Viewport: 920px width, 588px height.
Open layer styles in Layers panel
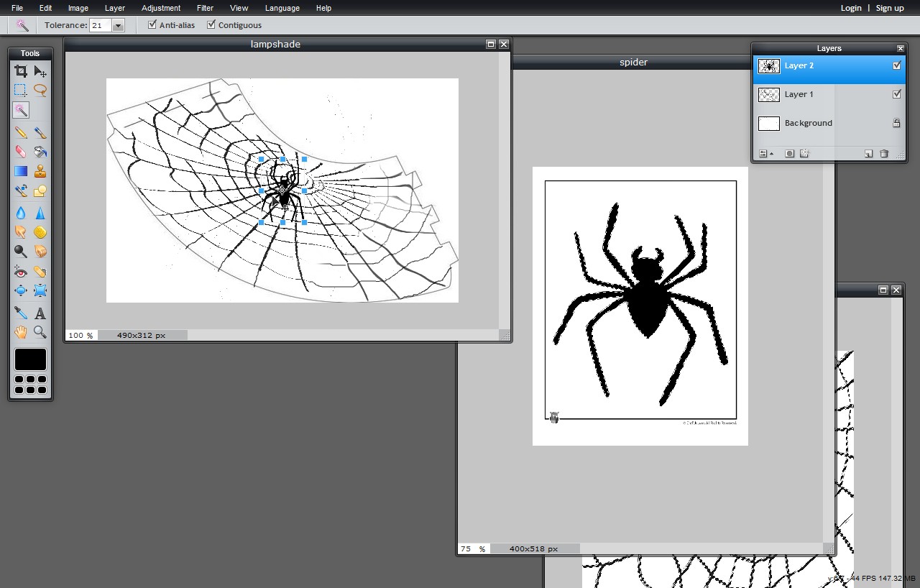point(804,154)
